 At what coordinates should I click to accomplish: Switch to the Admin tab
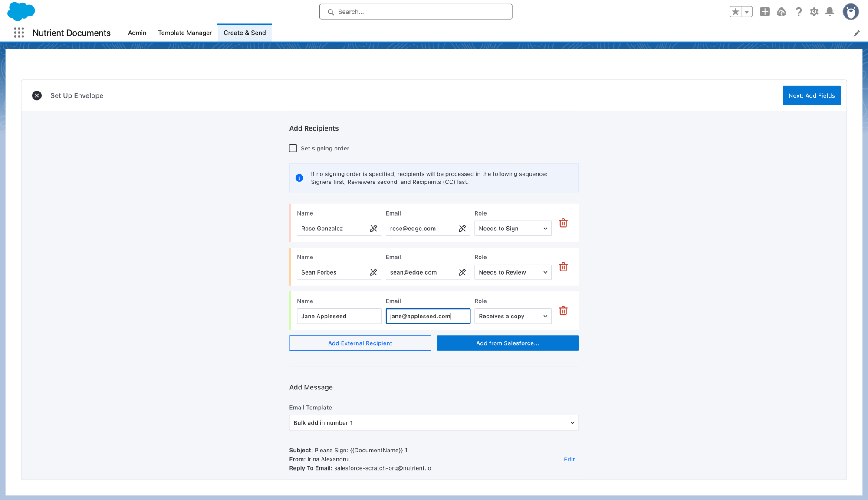pyautogui.click(x=137, y=33)
